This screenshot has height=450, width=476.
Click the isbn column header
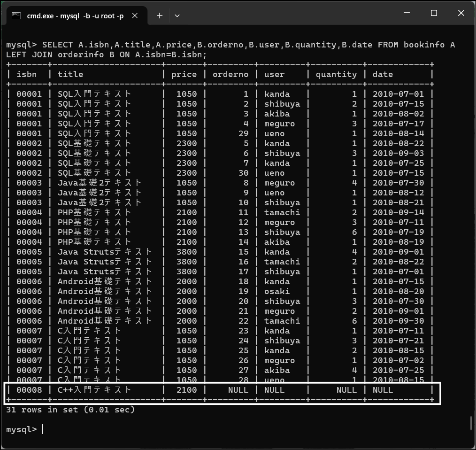[x=27, y=74]
